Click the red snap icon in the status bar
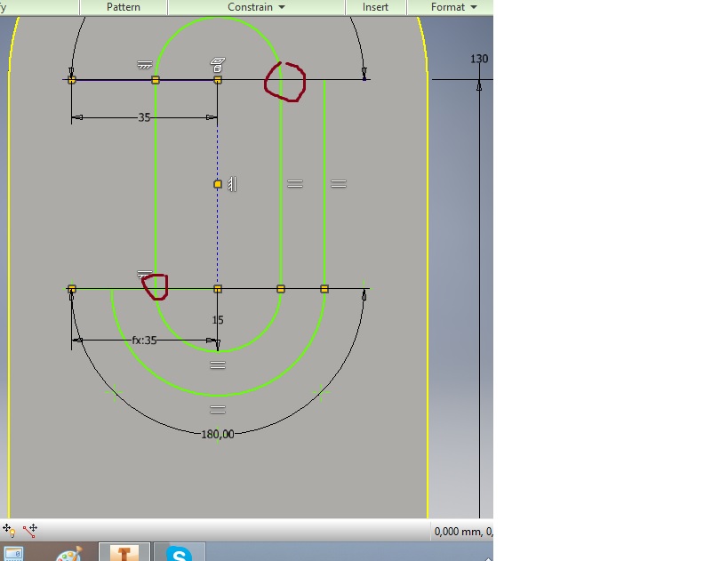The height and width of the screenshot is (561, 728). [x=31, y=531]
